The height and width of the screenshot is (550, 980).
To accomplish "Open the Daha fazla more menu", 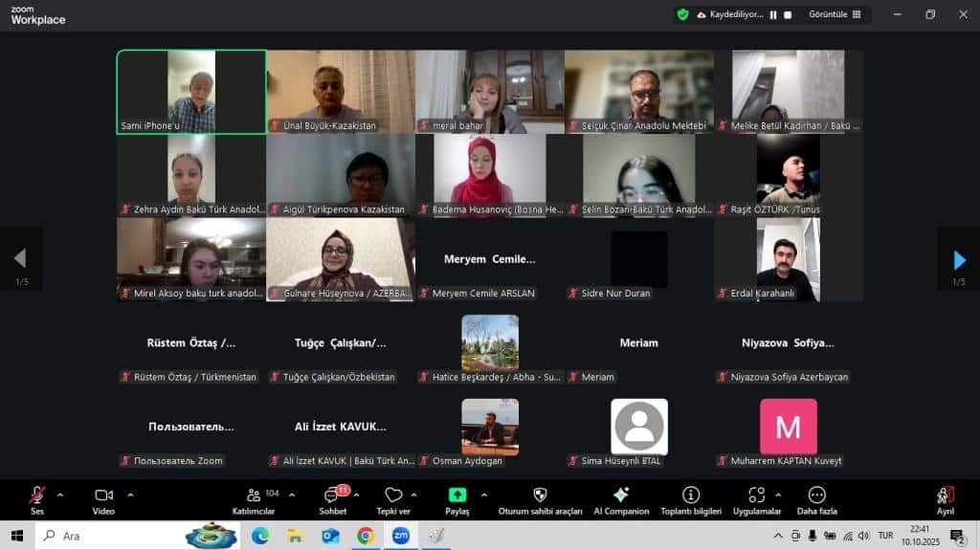I will click(816, 499).
